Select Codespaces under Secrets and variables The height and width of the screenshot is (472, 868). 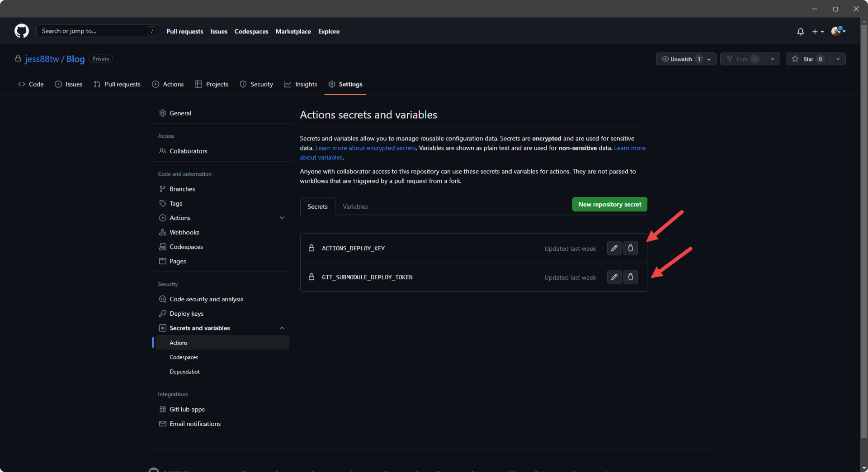[x=184, y=357]
